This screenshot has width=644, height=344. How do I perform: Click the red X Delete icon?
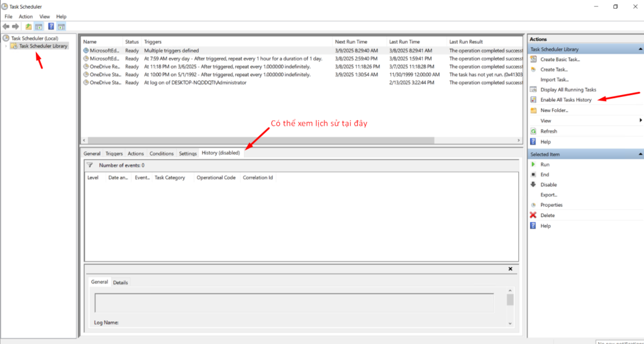click(533, 215)
